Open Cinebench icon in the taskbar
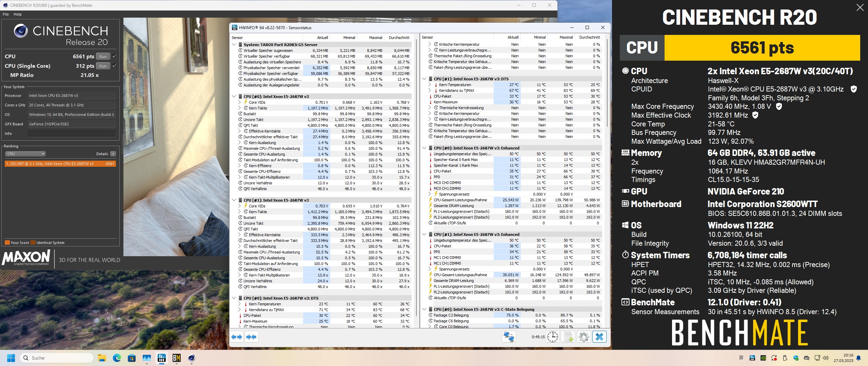Image resolution: width=868 pixels, height=366 pixels. click(192, 358)
